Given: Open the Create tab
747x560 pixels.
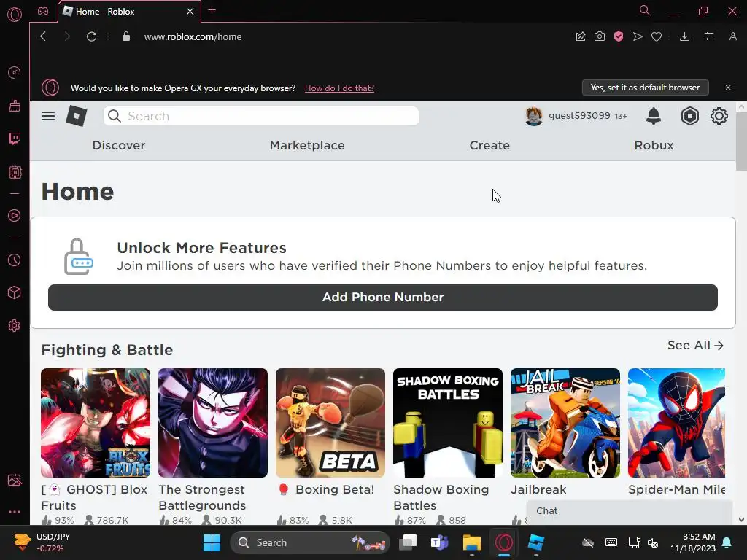Looking at the screenshot, I should [x=489, y=145].
